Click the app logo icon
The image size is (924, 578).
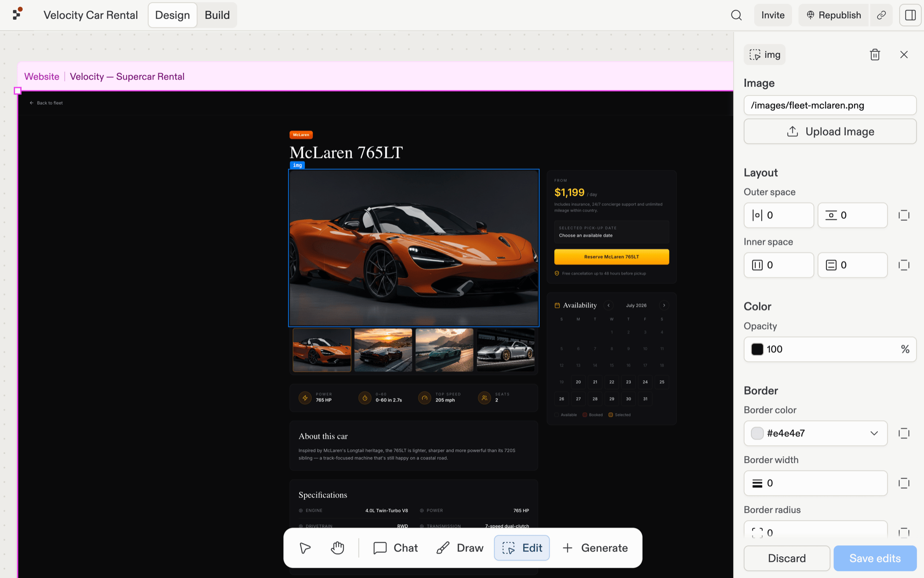18,14
